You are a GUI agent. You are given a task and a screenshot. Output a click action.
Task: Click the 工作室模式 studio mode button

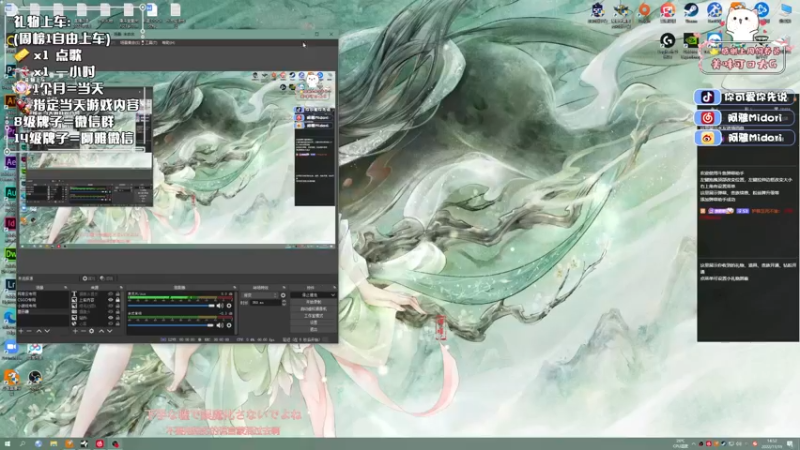tap(313, 316)
